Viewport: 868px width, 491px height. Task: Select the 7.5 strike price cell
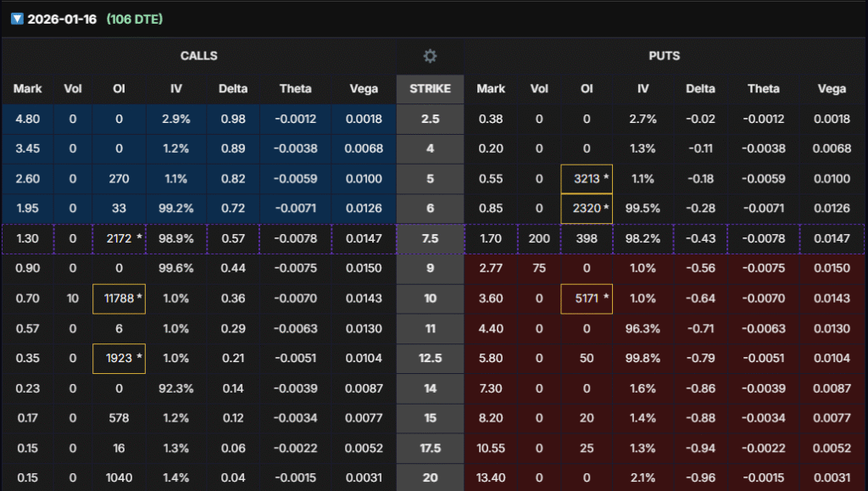(x=430, y=239)
